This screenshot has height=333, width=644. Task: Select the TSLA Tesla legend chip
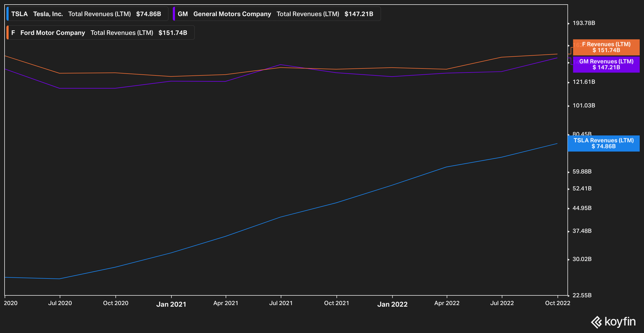click(87, 14)
